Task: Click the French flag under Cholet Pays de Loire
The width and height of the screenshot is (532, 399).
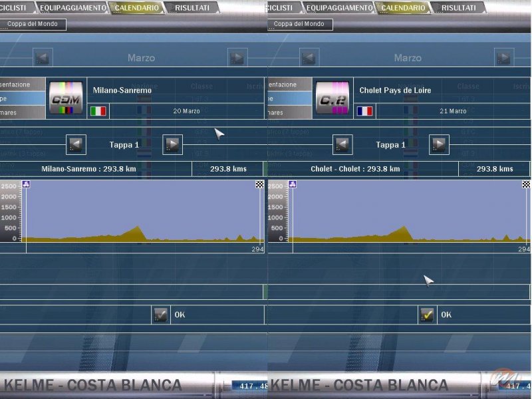Action: pos(364,111)
